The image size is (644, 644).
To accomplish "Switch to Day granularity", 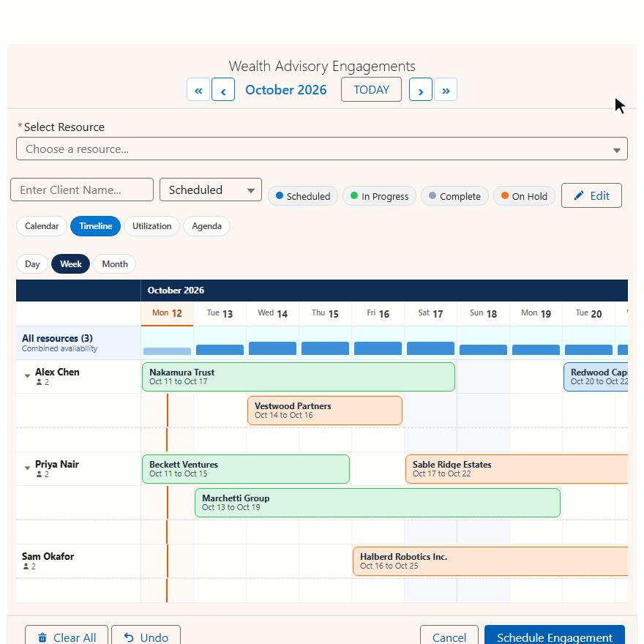I will 32,264.
